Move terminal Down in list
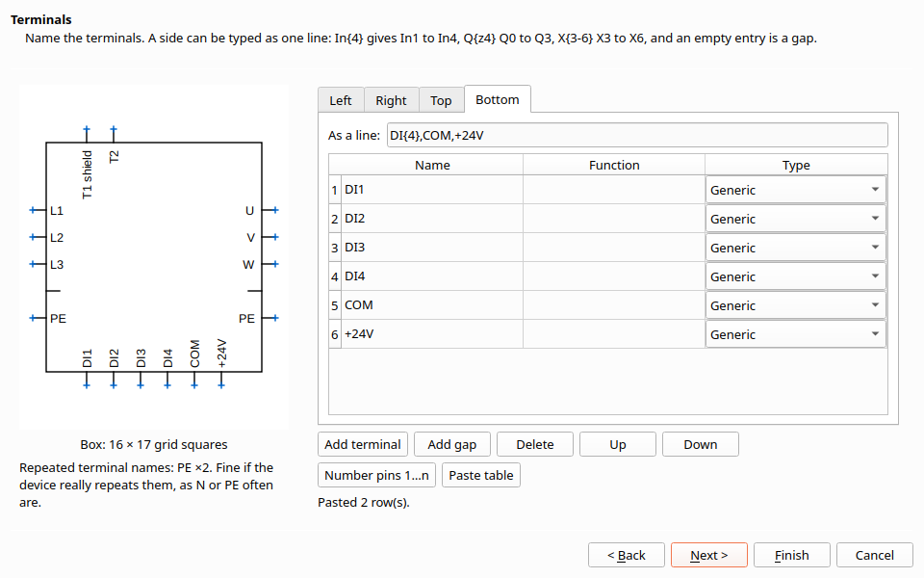 700,444
